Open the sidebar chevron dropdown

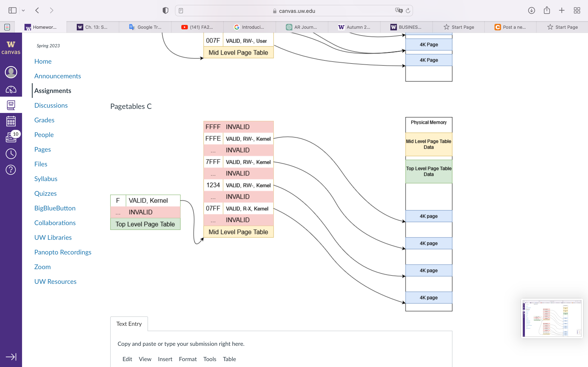pos(23,10)
